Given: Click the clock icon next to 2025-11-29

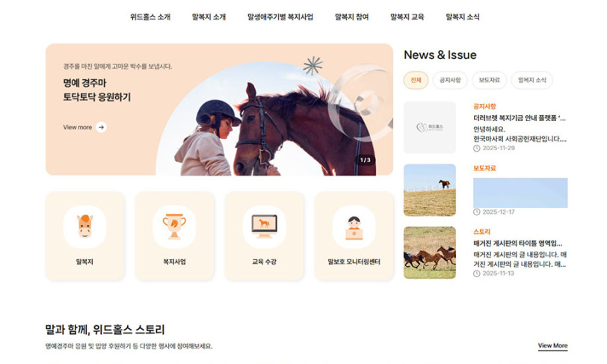Looking at the screenshot, I should click(x=476, y=148).
